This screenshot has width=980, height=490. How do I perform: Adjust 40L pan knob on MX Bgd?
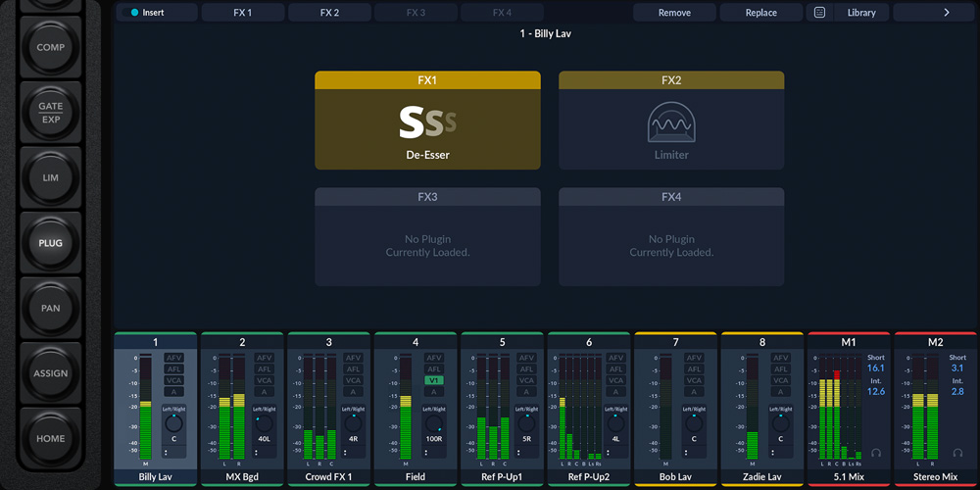click(264, 423)
